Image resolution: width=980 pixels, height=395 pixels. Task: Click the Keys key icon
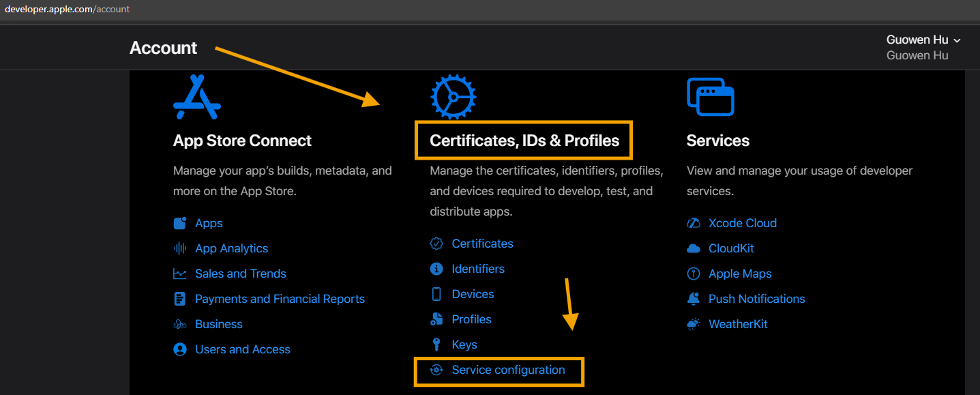436,345
